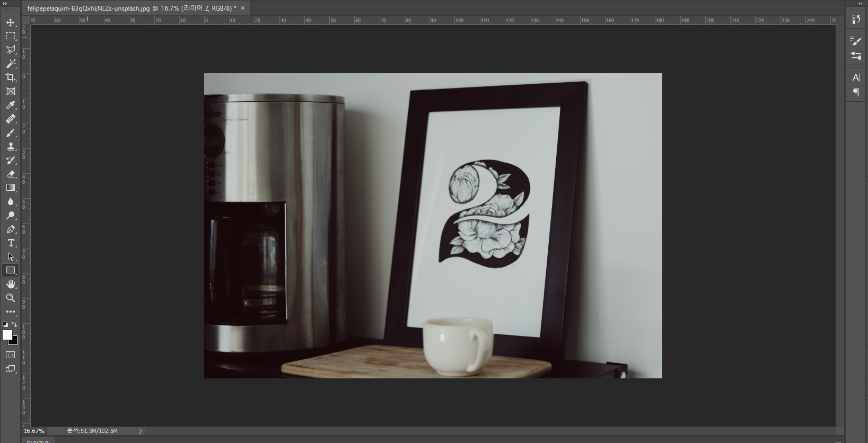Select the Clone Stamp tool
868x443 pixels.
(11, 146)
